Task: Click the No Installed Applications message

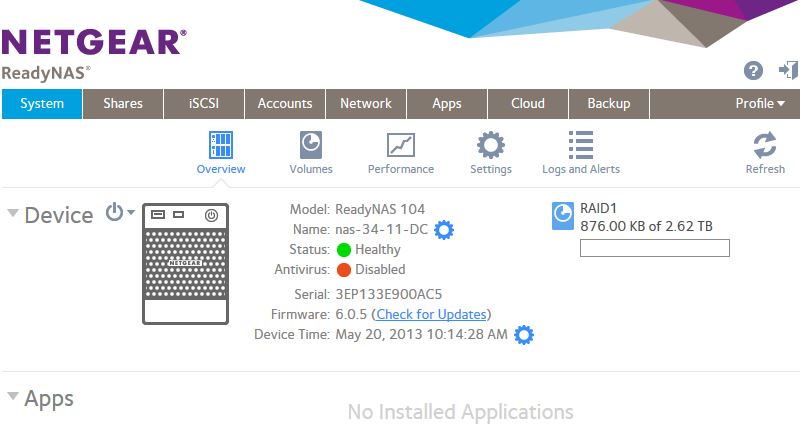Action: (460, 412)
